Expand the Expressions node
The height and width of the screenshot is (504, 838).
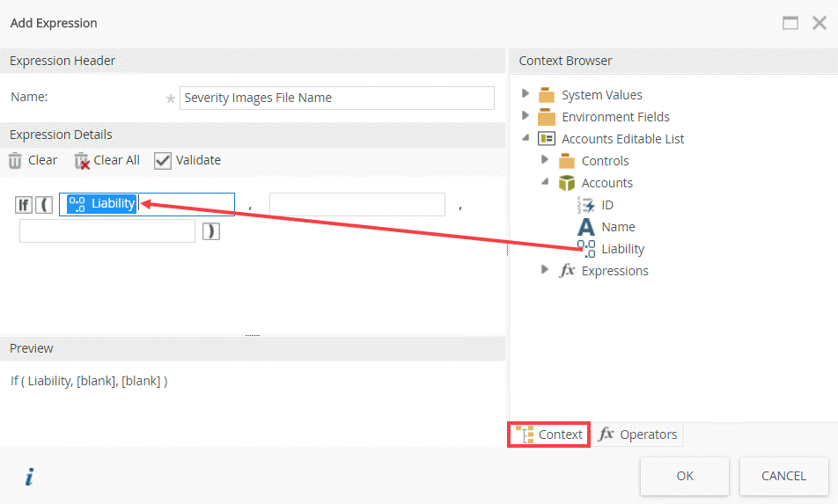545,269
